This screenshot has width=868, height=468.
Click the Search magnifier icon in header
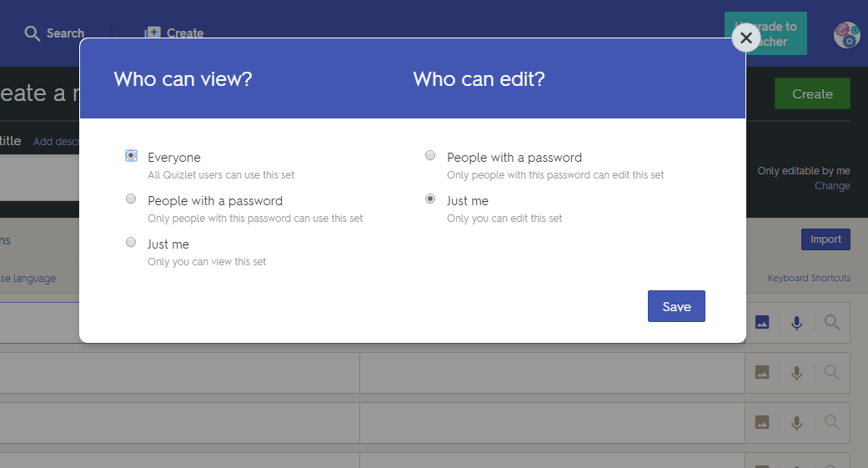pos(33,33)
